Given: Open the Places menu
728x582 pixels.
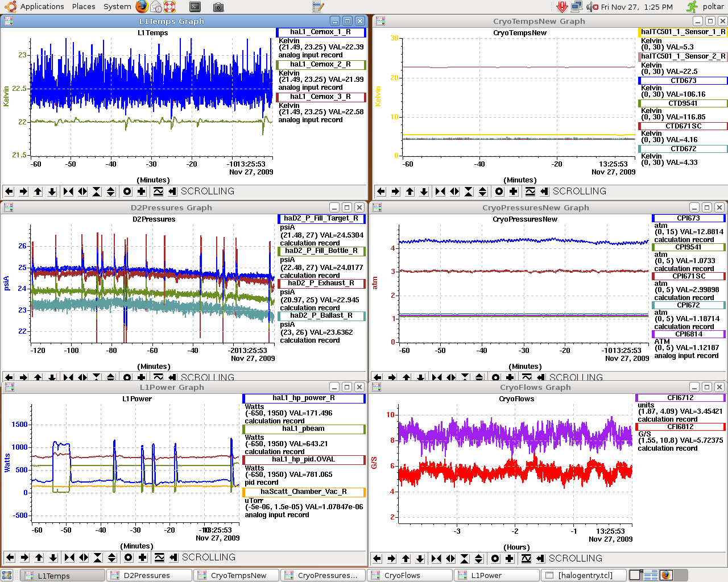Looking at the screenshot, I should click(84, 7).
